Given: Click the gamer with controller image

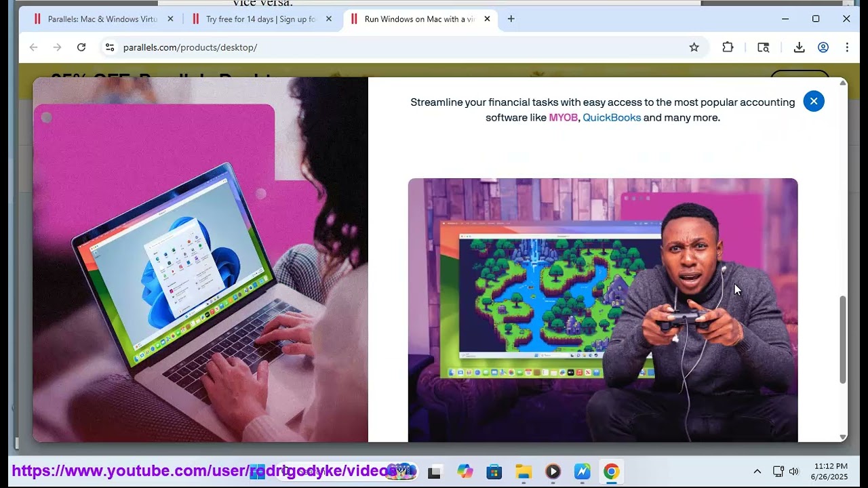Looking at the screenshot, I should coord(603,310).
